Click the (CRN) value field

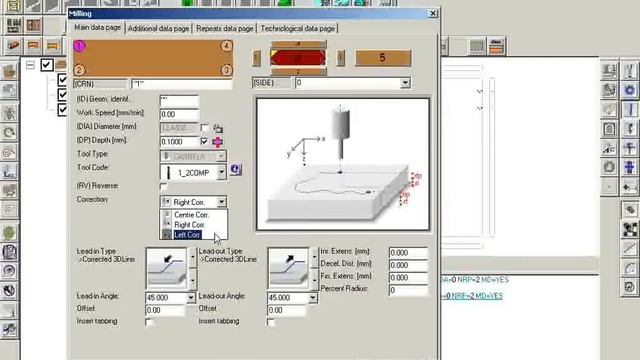[x=182, y=84]
